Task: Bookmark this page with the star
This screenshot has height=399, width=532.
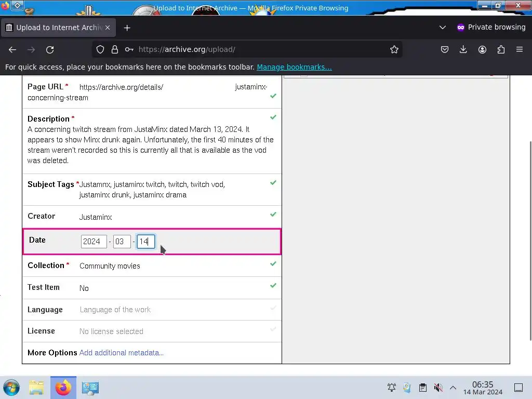Action: 394,49
